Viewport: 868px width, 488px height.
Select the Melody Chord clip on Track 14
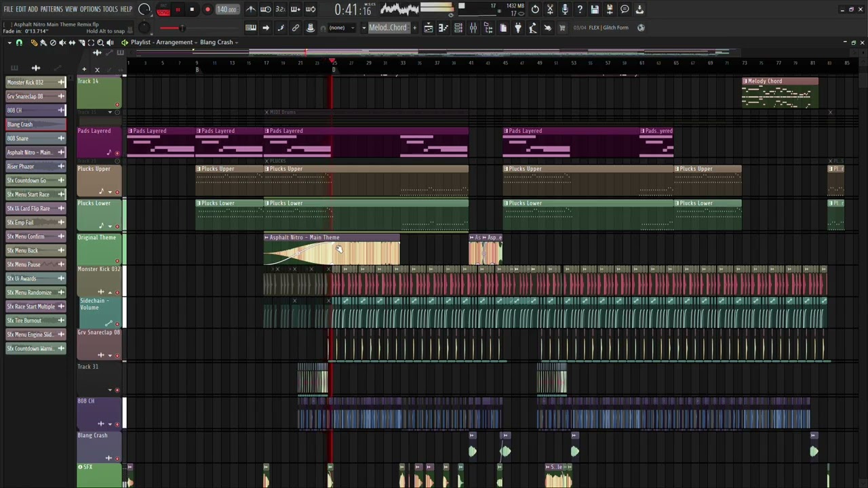click(x=780, y=92)
